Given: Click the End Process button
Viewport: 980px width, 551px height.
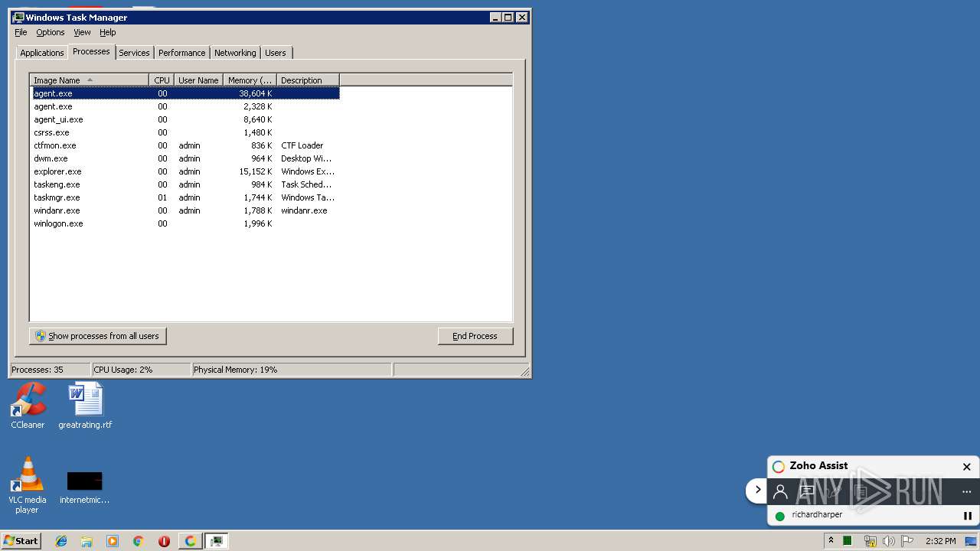Looking at the screenshot, I should tap(475, 336).
